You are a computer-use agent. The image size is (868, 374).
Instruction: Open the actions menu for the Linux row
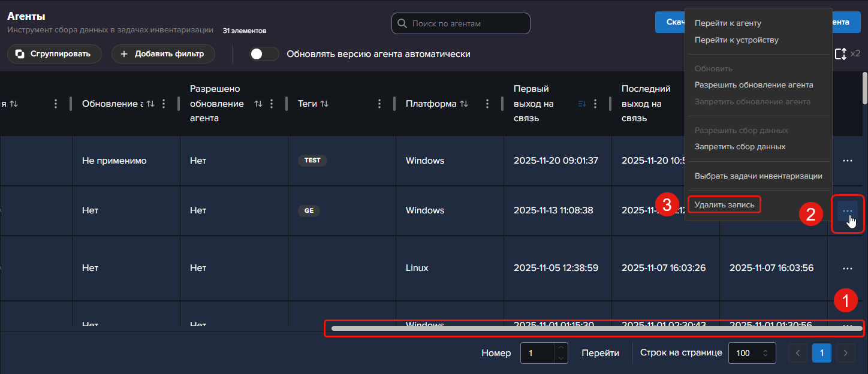[847, 268]
